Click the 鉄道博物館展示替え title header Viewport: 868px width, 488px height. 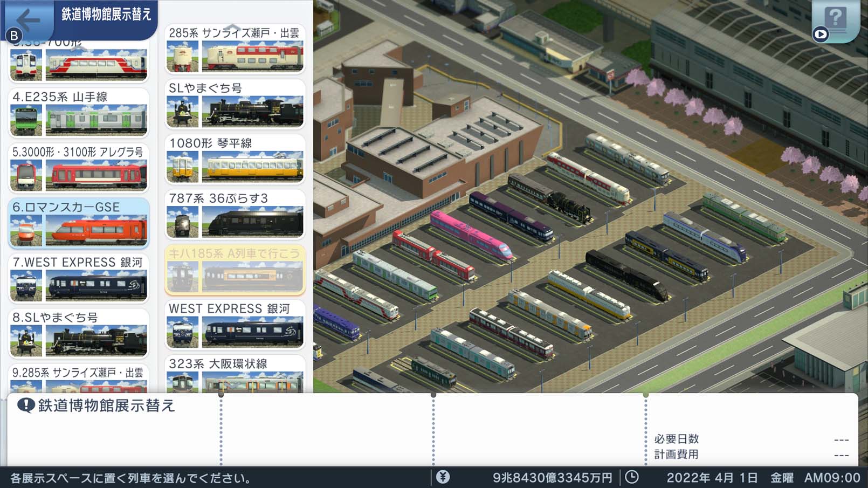[x=106, y=14]
